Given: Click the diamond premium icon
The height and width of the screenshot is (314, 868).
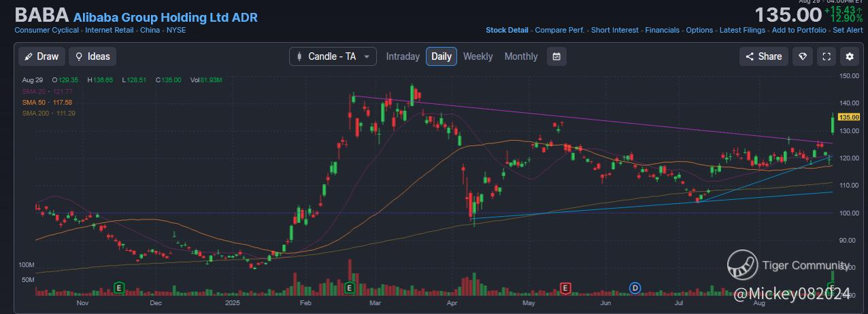Looking at the screenshot, I should (803, 56).
